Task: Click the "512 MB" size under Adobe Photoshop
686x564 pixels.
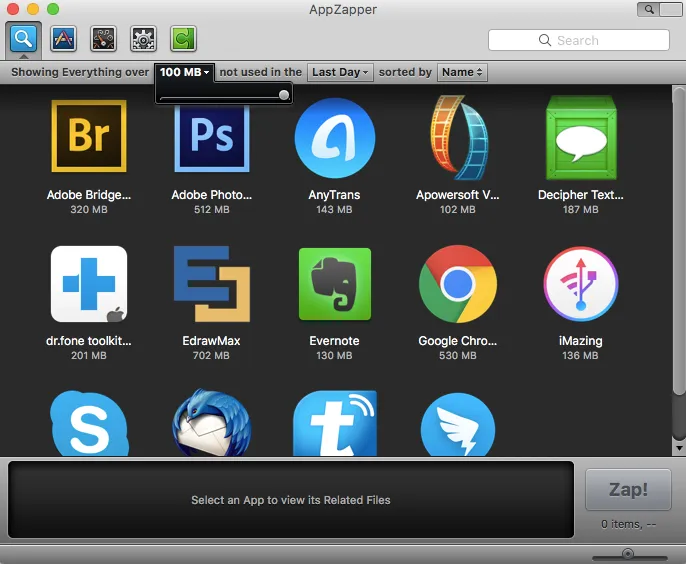Action: pos(212,210)
